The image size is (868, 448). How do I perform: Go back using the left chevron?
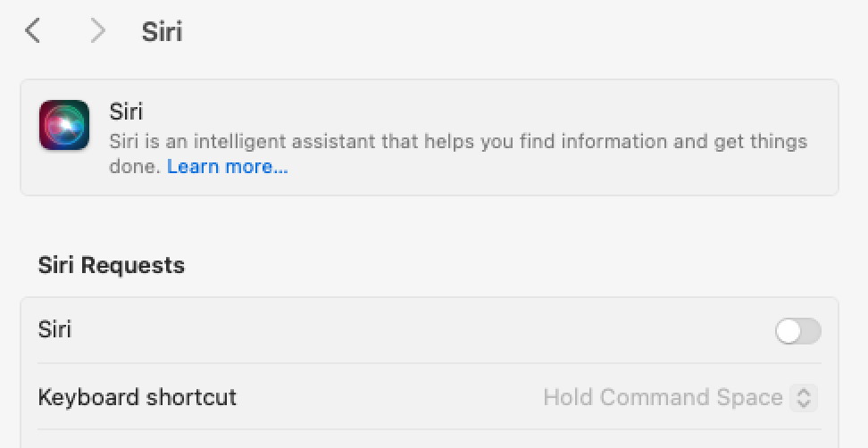[x=33, y=30]
